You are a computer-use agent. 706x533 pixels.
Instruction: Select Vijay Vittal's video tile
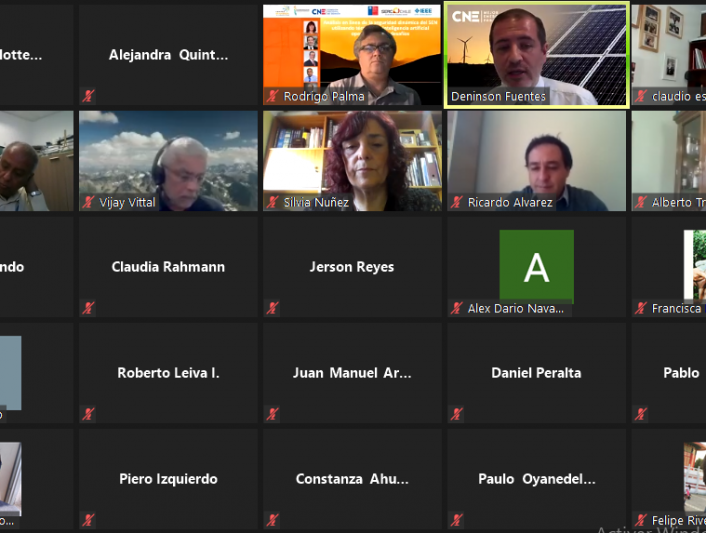tap(168, 161)
